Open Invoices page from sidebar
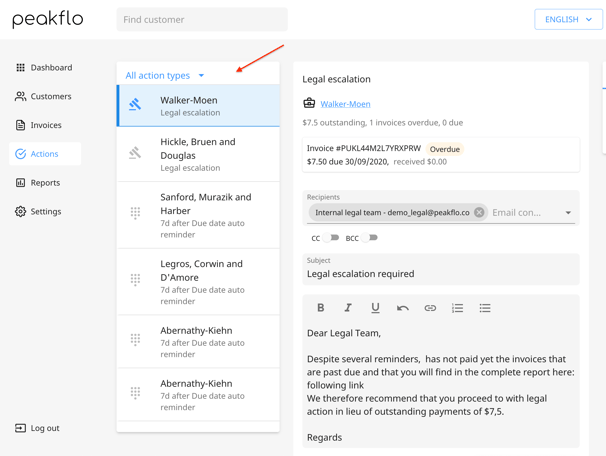This screenshot has width=606, height=456. 44,125
